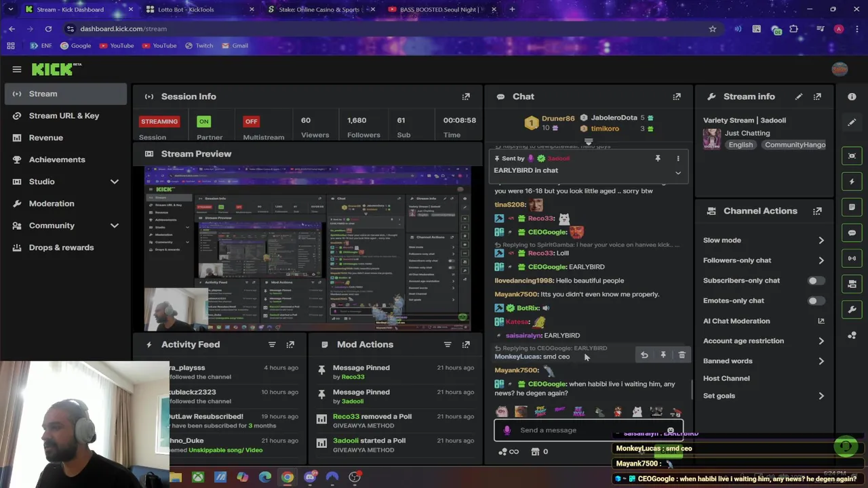This screenshot has width=868, height=488.
Task: Pin MonkeyLucas's chat message
Action: click(x=663, y=355)
